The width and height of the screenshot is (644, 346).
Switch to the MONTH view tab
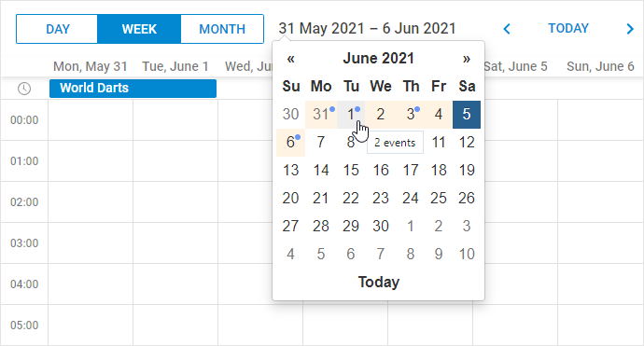(222, 29)
